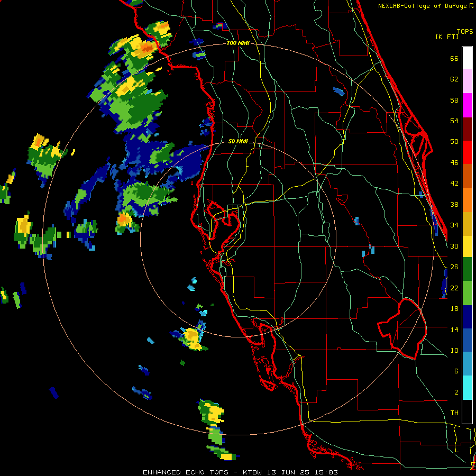Pick the magenta legend swatch

click(x=467, y=105)
